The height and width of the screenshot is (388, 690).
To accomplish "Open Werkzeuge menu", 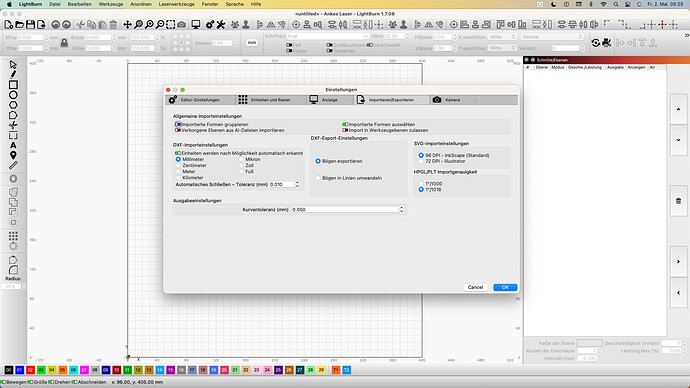I will pos(110,4).
